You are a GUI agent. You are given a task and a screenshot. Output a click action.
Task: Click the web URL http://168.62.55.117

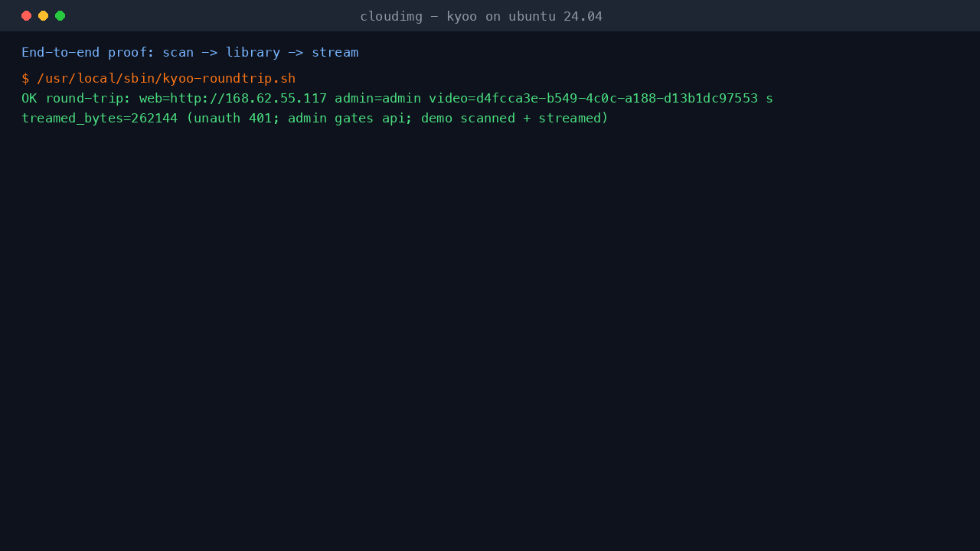click(249, 98)
